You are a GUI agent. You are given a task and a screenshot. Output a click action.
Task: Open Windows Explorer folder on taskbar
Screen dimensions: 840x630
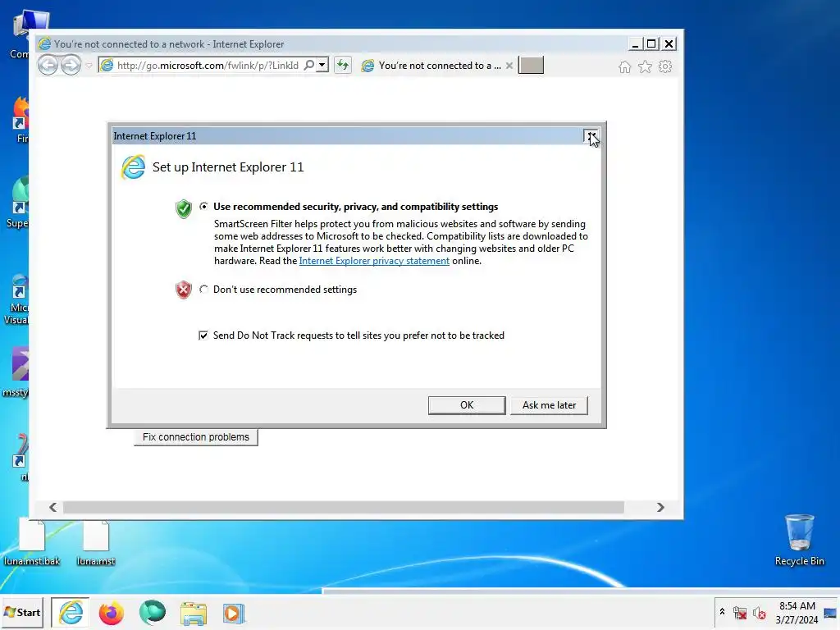[194, 614]
